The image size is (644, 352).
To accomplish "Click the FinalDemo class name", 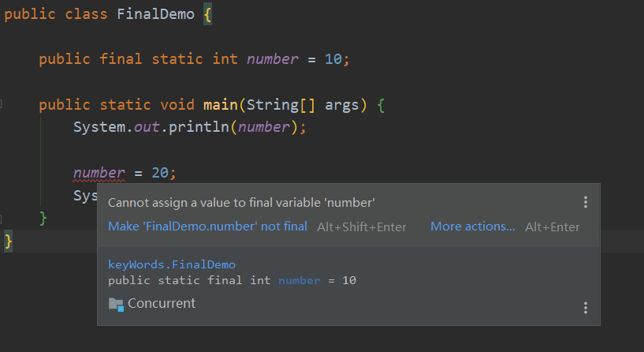I will pyautogui.click(x=155, y=14).
